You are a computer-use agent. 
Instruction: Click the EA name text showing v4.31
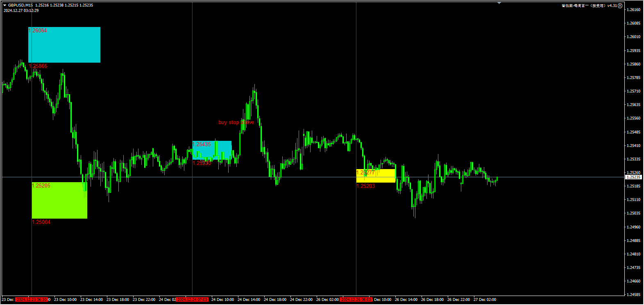pyautogui.click(x=589, y=6)
